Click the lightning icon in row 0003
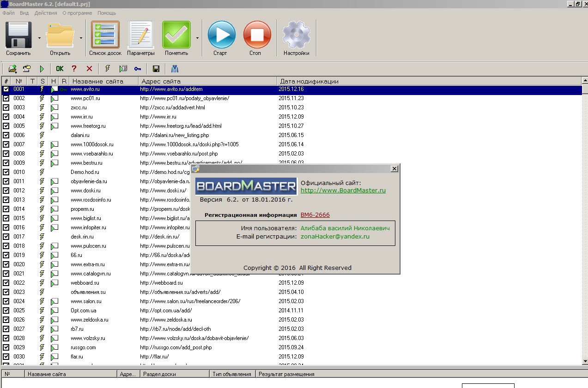Screen dimensions: 588x388 (x=42, y=107)
